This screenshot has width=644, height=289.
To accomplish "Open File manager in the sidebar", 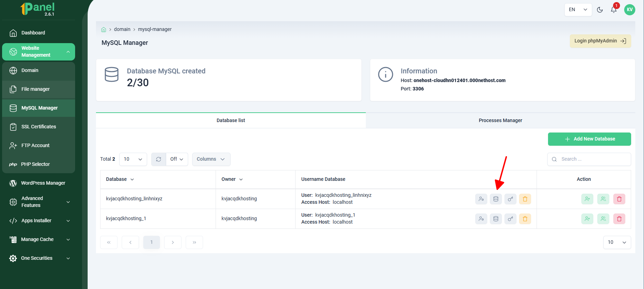I will tap(39, 89).
